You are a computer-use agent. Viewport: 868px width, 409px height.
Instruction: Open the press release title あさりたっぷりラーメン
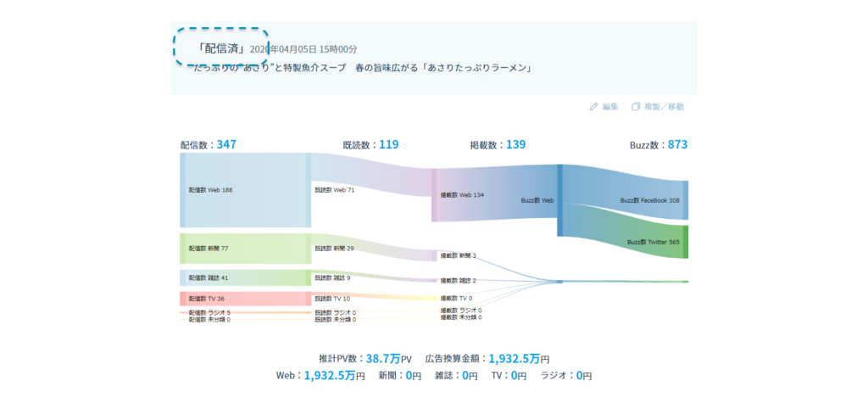(362, 67)
